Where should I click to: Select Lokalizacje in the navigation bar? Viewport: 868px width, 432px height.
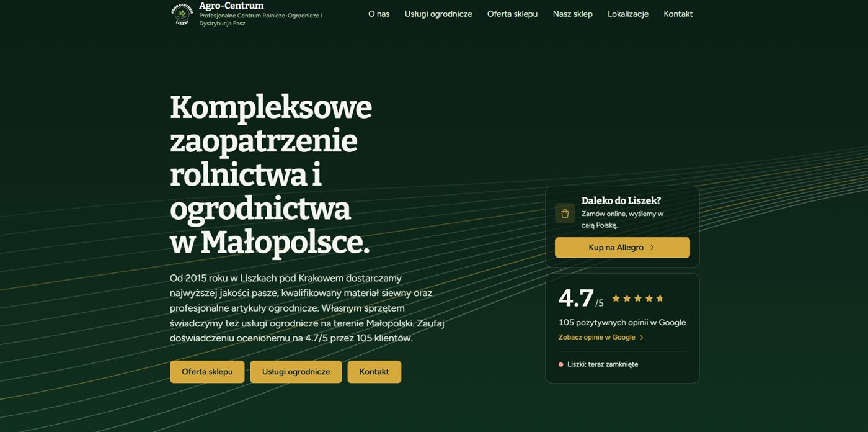[x=628, y=14]
